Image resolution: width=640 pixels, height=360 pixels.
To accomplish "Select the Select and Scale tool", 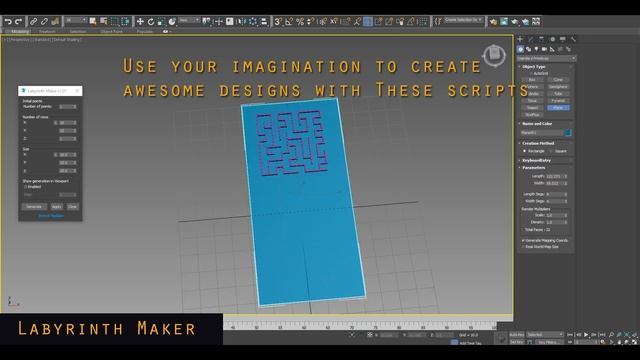I will pyautogui.click(x=162, y=21).
